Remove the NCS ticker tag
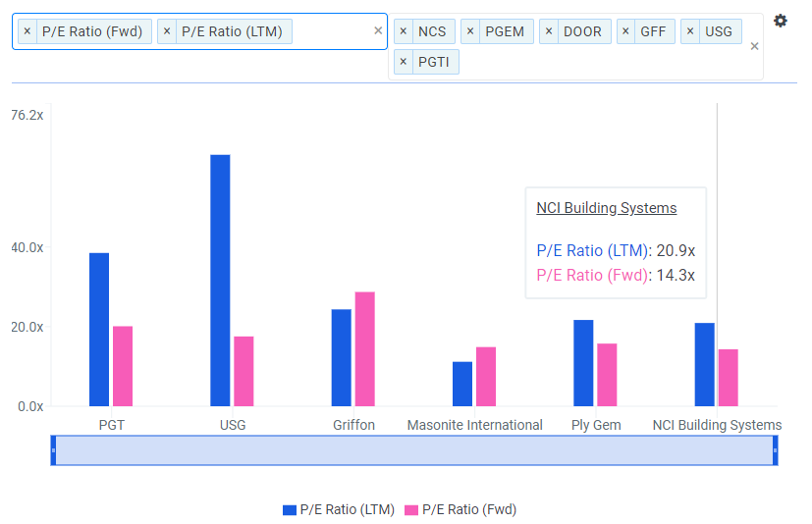 (404, 31)
